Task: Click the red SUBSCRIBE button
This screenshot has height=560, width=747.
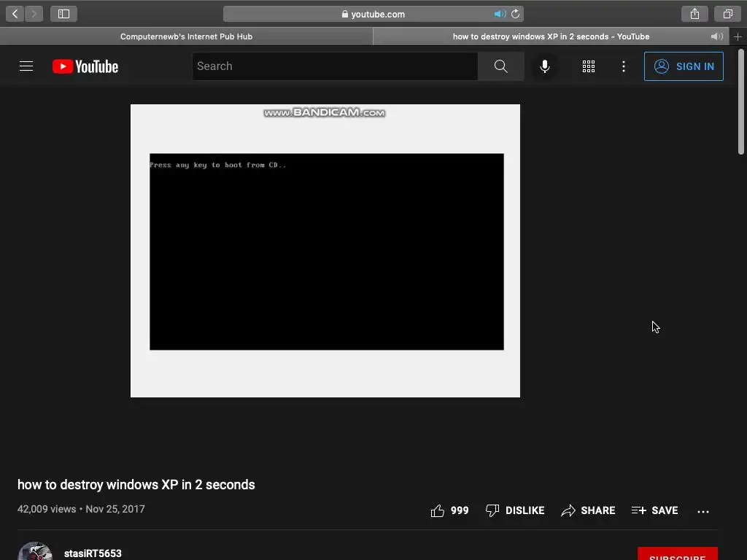Action: pos(678,554)
